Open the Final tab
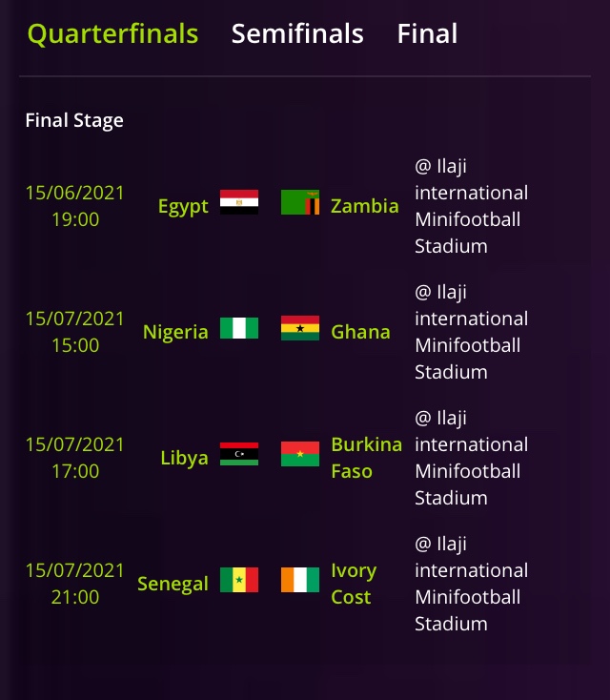610x700 pixels. click(x=427, y=34)
